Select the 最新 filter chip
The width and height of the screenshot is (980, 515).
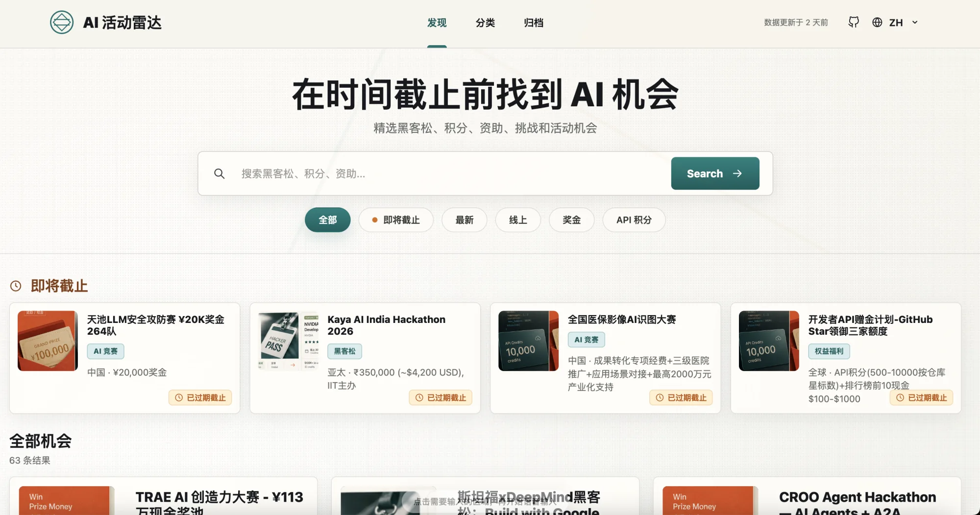click(464, 220)
